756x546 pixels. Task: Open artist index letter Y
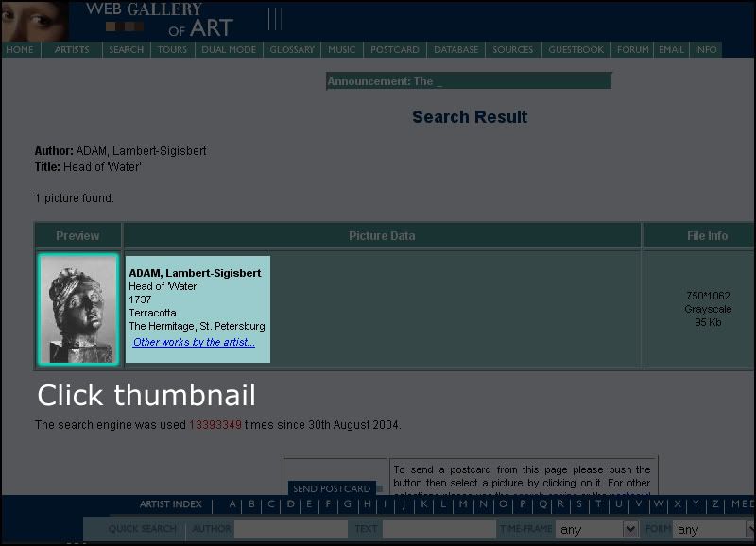coord(696,504)
